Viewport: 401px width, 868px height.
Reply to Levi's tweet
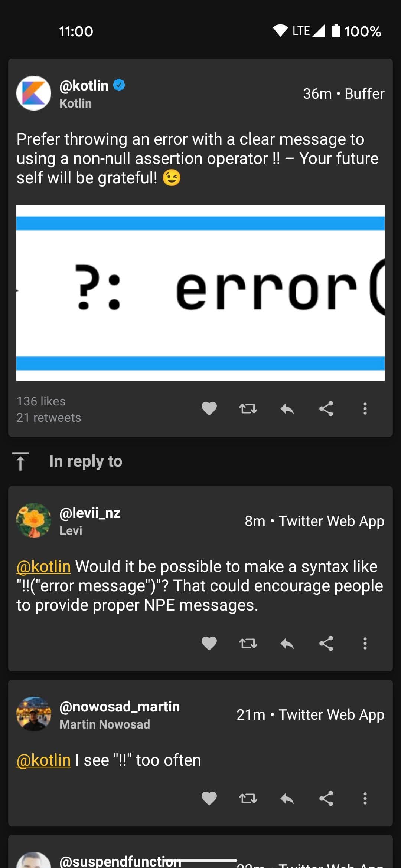[287, 644]
